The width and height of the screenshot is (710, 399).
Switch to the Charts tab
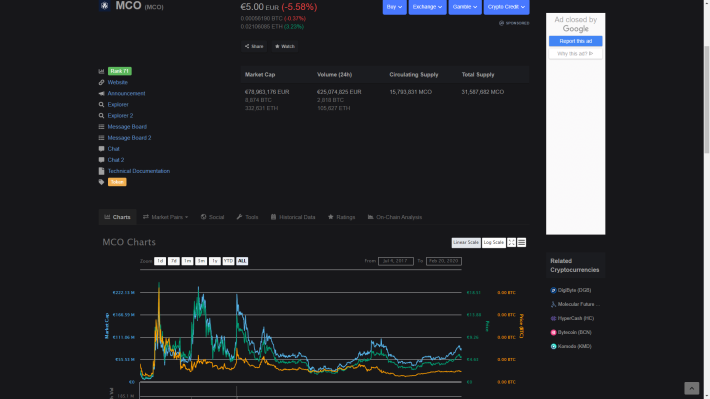[117, 217]
